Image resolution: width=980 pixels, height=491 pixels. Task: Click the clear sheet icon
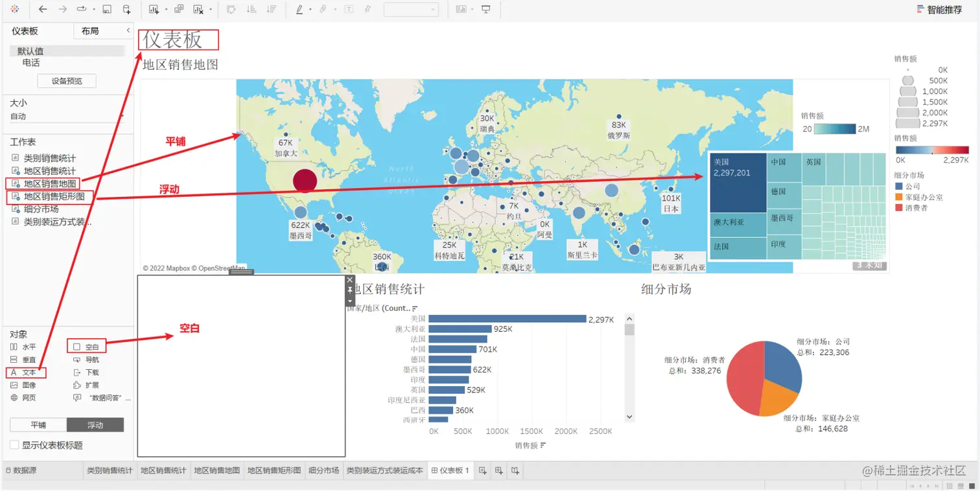[198, 9]
